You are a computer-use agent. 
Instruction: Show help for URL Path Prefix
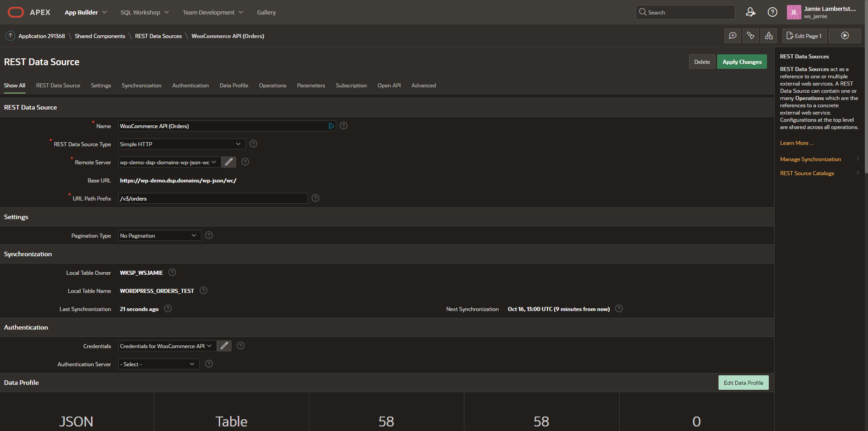(315, 198)
